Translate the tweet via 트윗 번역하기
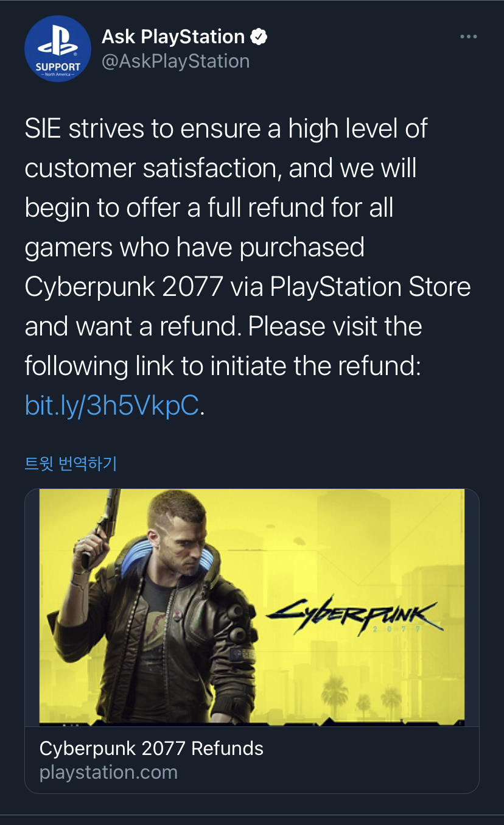Viewport: 504px width, 825px height. [x=70, y=463]
